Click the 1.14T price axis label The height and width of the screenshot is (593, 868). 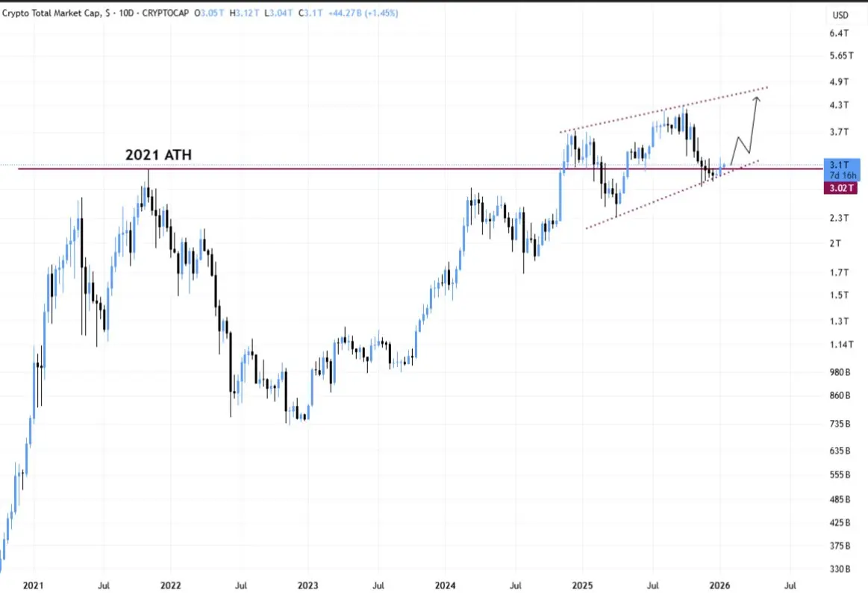841,345
